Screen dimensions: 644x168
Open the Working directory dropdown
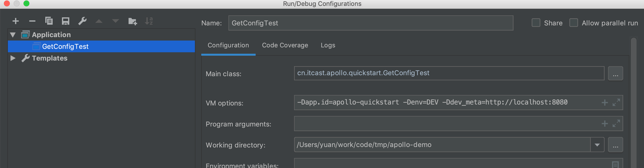tap(597, 145)
